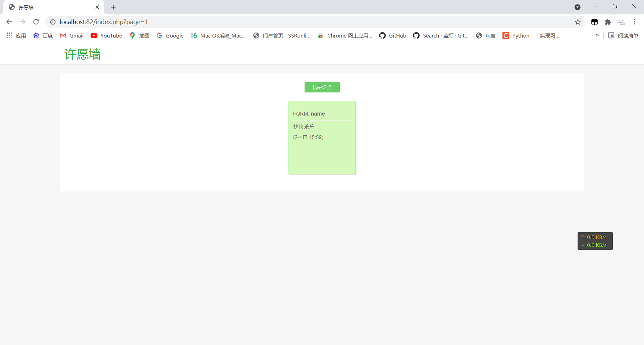Viewport: 644px width, 345px height.
Task: Open the Search · 蓝灯 Git bookmark
Action: coord(441,36)
